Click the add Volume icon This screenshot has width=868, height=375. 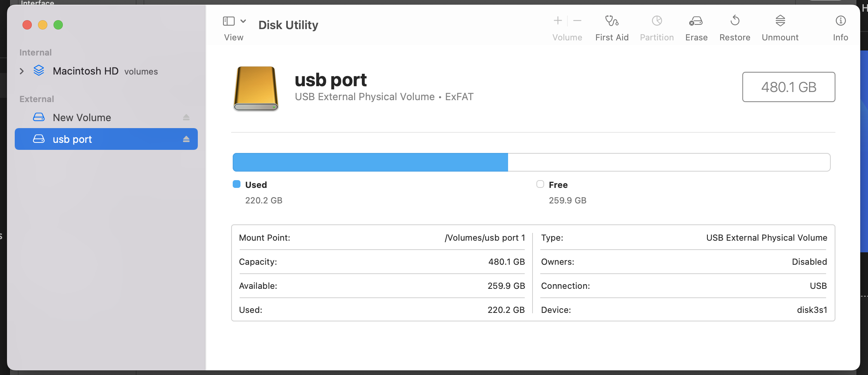click(557, 21)
